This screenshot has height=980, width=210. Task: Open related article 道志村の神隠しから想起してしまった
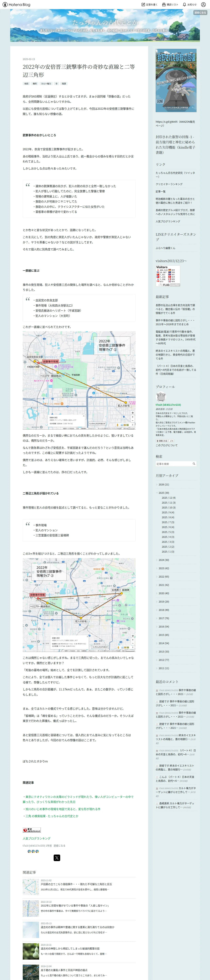pos(70,948)
